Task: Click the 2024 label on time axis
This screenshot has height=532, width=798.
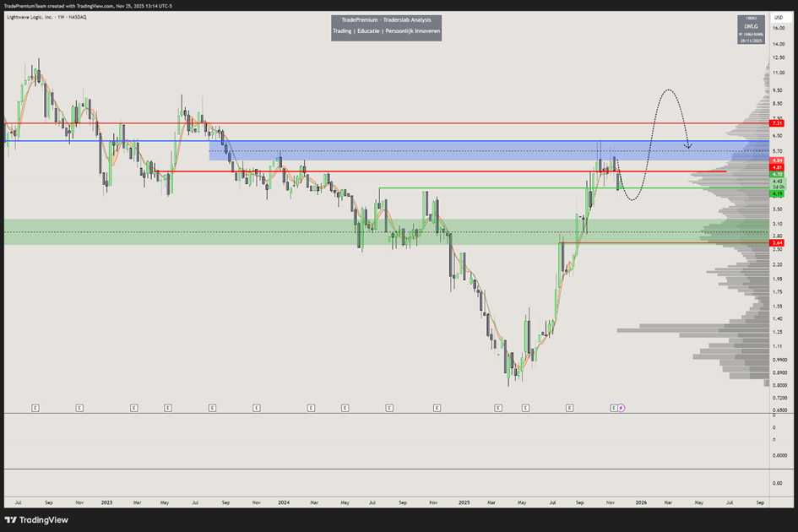Action: 284,502
